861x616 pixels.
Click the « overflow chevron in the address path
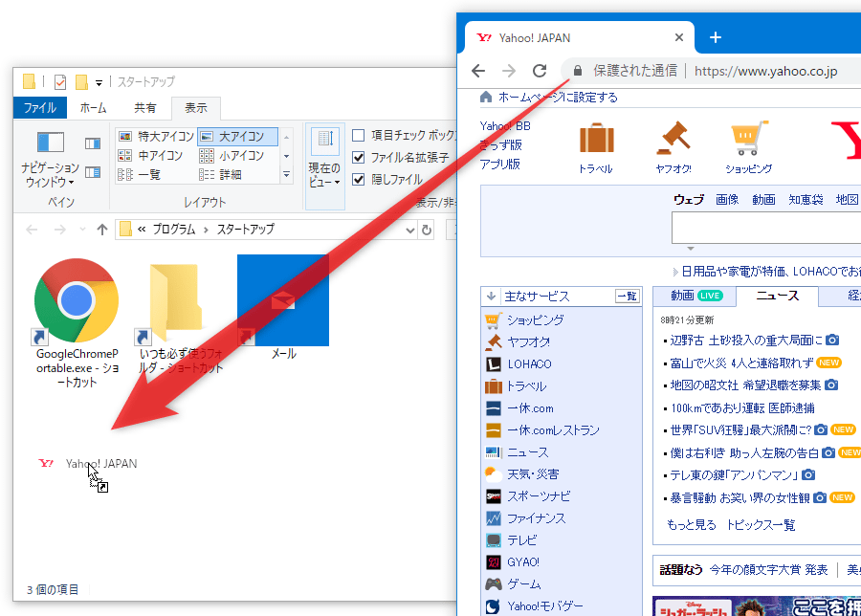point(142,230)
